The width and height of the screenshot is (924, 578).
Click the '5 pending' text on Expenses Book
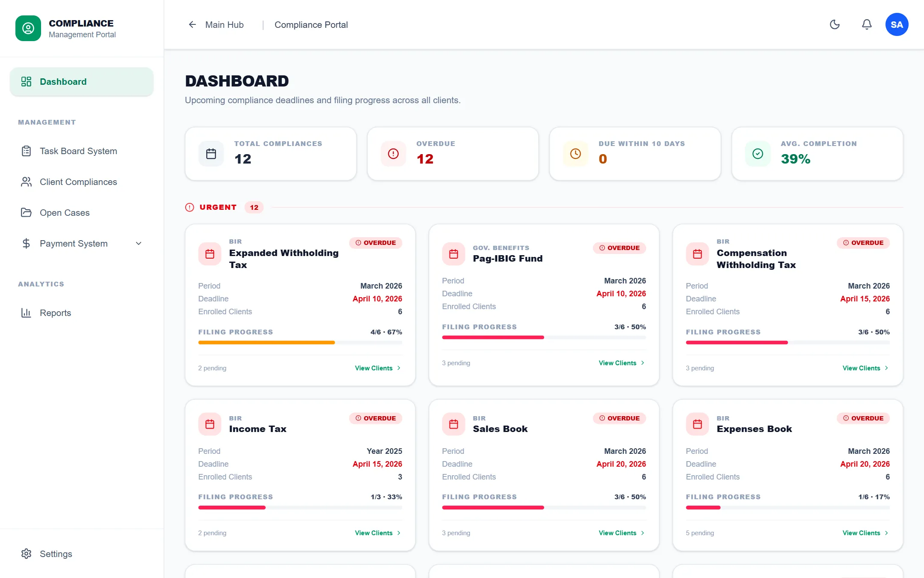point(700,533)
